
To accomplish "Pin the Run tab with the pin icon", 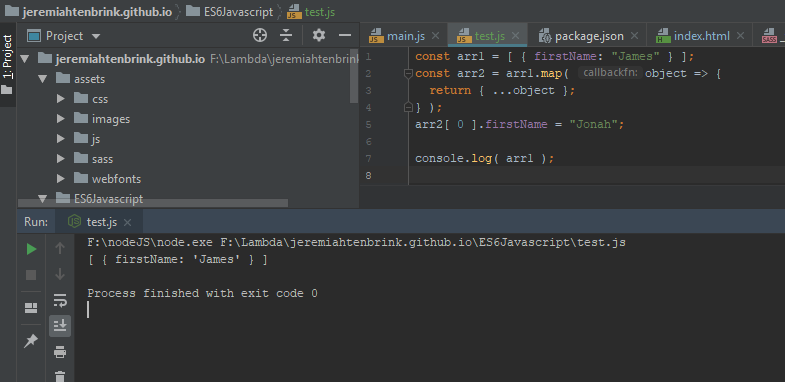I will (31, 341).
